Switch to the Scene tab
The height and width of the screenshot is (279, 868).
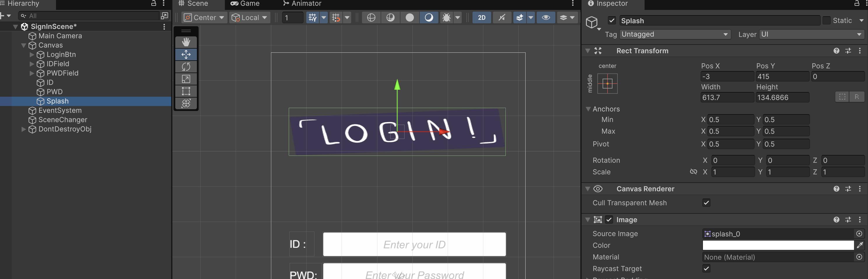[193, 4]
